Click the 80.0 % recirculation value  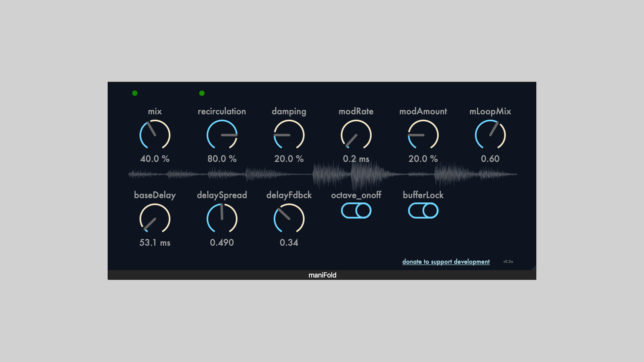click(222, 159)
